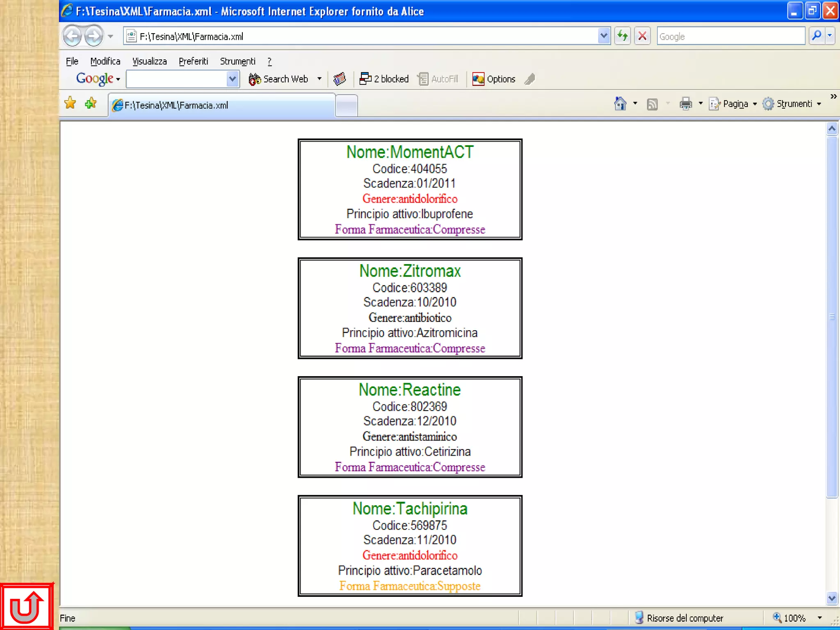
Task: Click the Back navigation arrow button
Action: [x=72, y=36]
